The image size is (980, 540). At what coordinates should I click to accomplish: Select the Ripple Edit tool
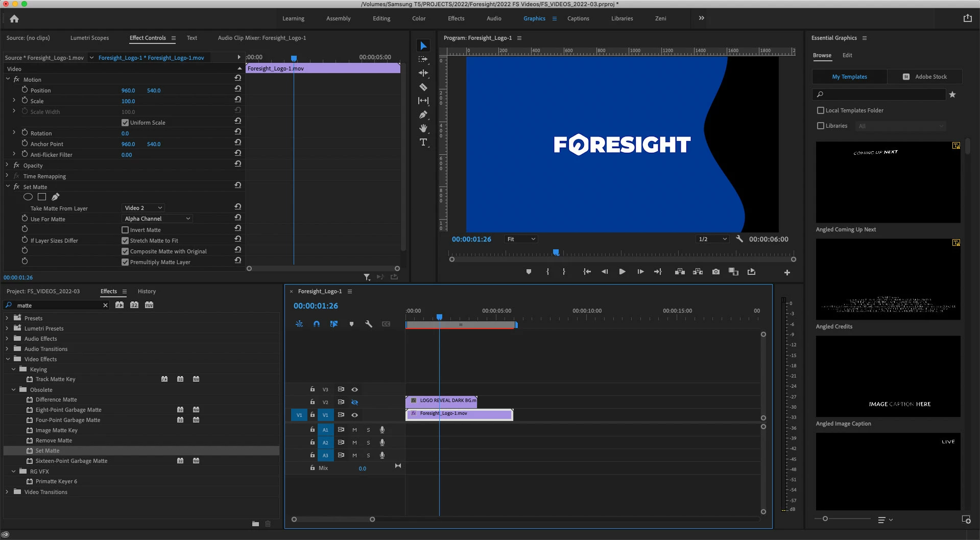pyautogui.click(x=423, y=73)
